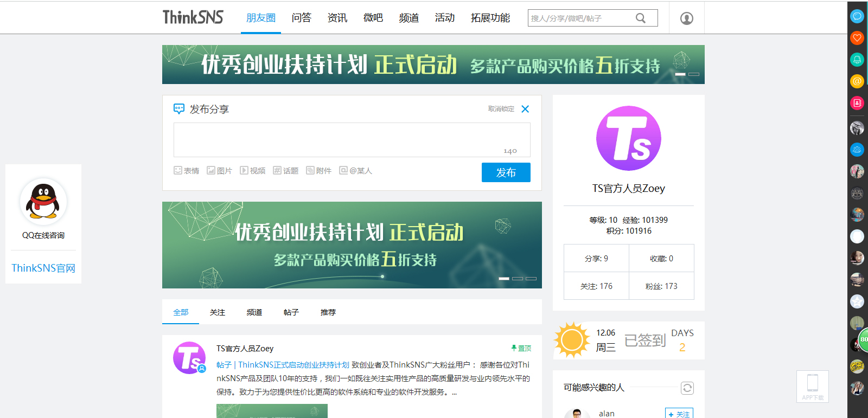This screenshot has width=868, height=418.
Task: Select the 推荐 feed tab
Action: pos(328,312)
